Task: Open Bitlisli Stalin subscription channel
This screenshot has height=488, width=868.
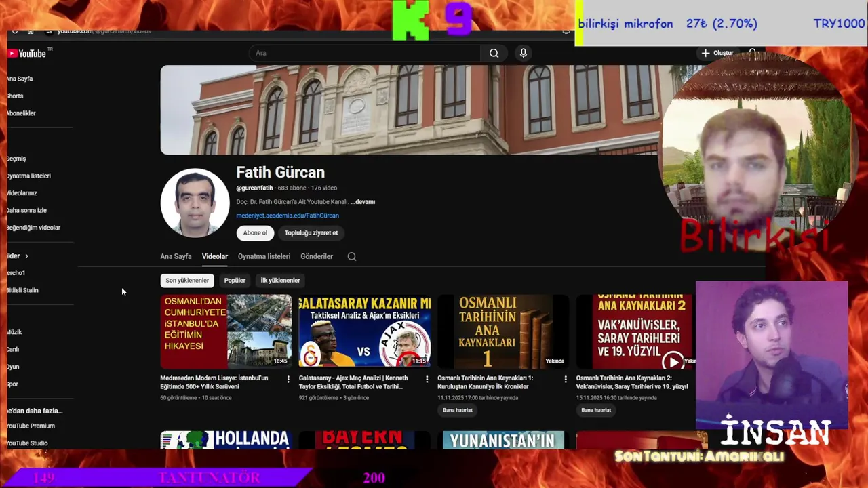Action: pos(23,290)
